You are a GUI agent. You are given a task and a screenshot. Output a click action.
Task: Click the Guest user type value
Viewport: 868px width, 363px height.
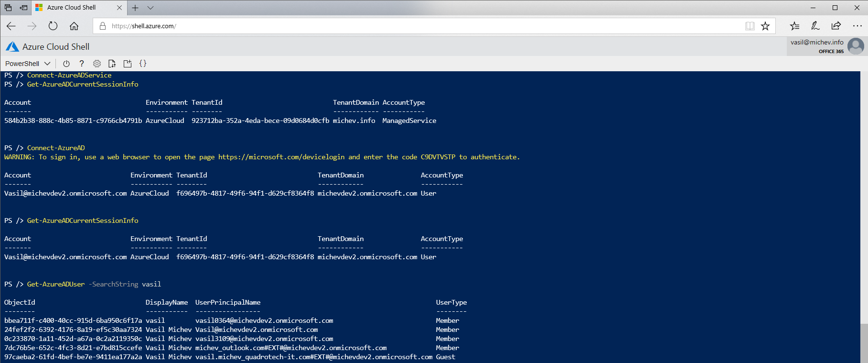coord(446,357)
